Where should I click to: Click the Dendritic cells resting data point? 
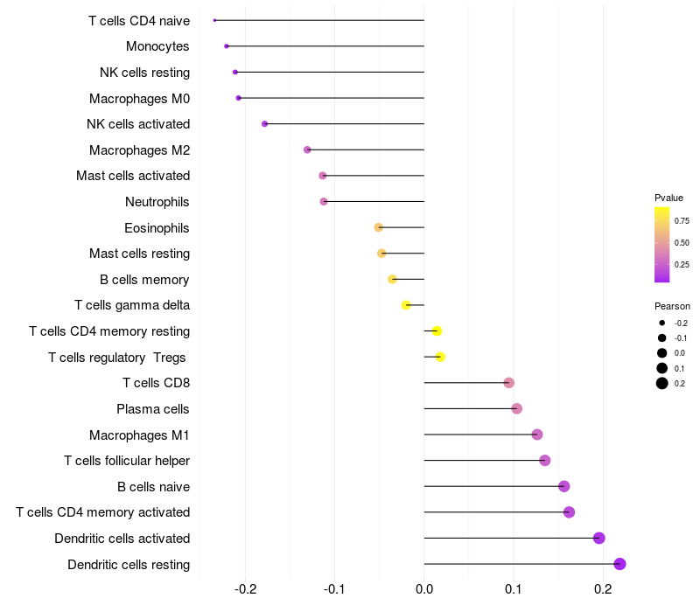point(619,564)
